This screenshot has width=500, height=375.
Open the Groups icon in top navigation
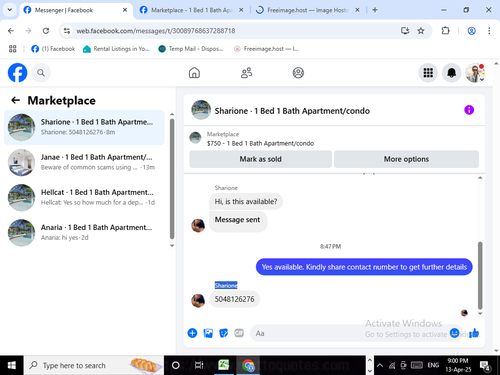pyautogui.click(x=298, y=73)
